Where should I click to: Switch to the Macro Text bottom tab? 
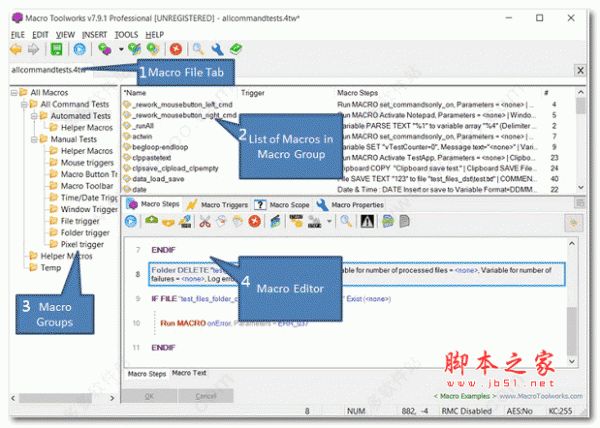click(x=189, y=373)
